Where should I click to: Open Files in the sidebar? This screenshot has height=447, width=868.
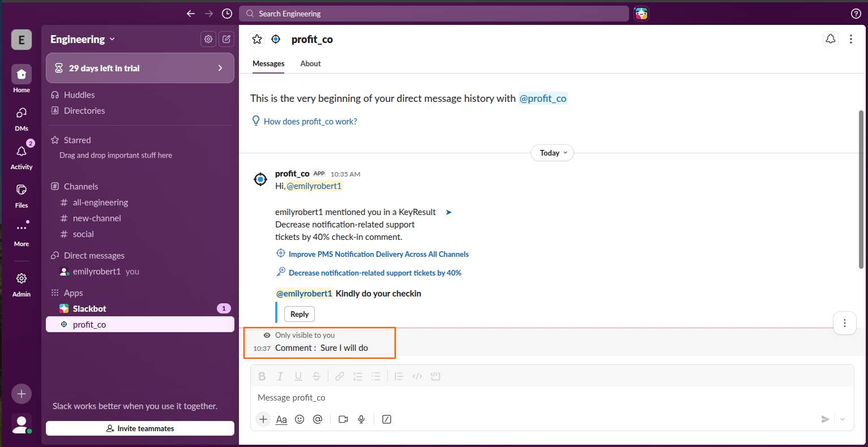point(22,195)
